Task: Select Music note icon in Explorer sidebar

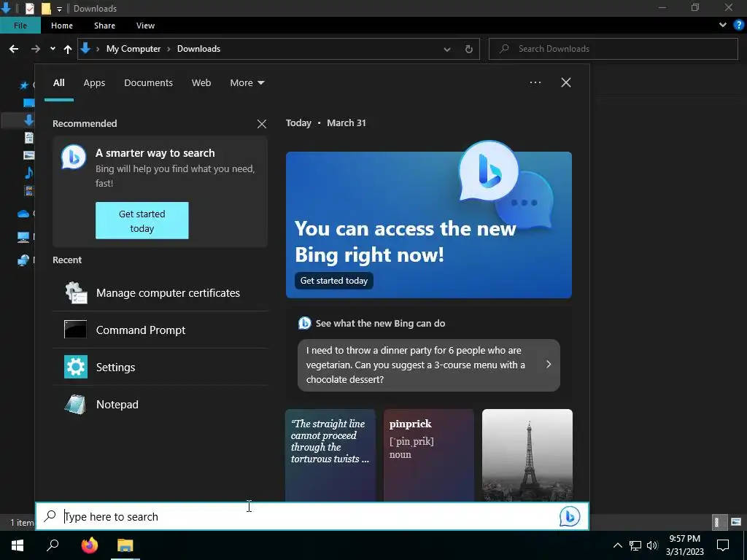Action: 28,172
